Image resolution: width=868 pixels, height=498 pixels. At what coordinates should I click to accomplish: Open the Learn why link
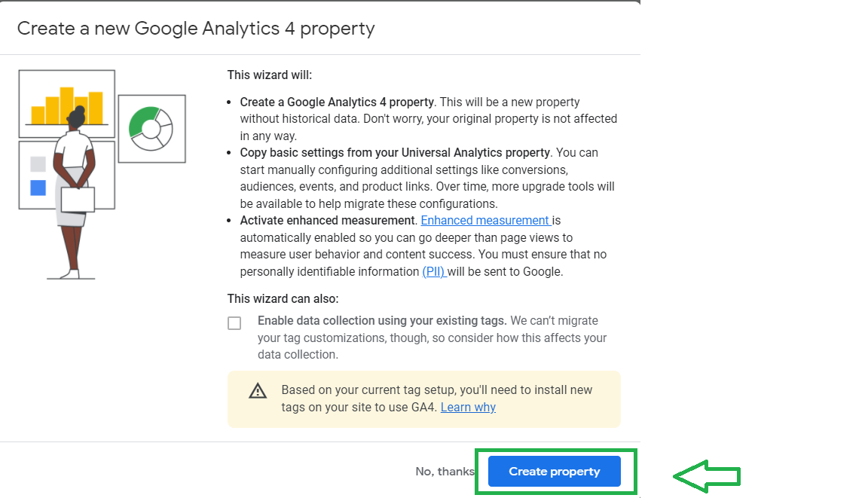(468, 407)
